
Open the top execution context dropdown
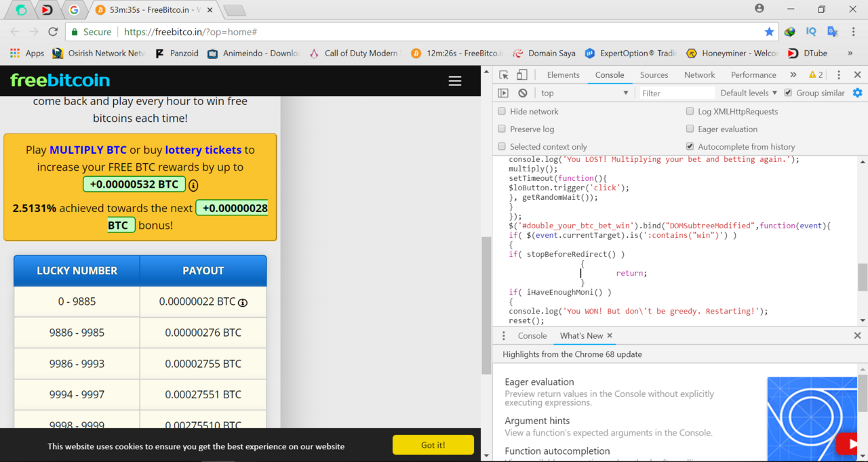[x=585, y=93]
